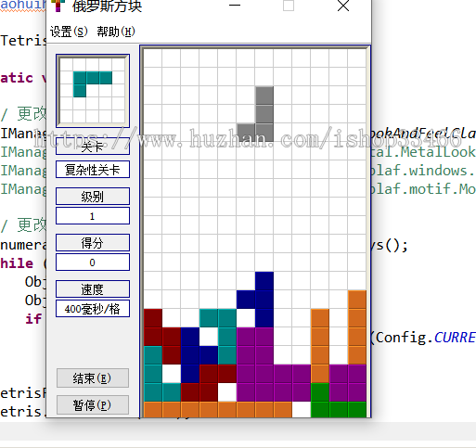The image size is (476, 448).
Task: Select the score value field showing 0
Action: pos(93,262)
